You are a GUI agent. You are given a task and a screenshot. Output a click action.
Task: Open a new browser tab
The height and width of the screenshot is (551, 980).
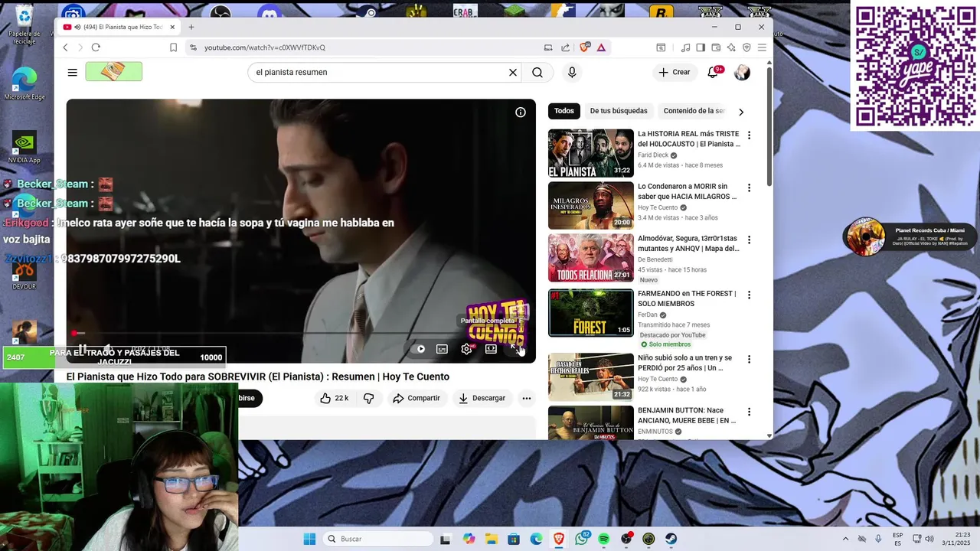point(191,27)
